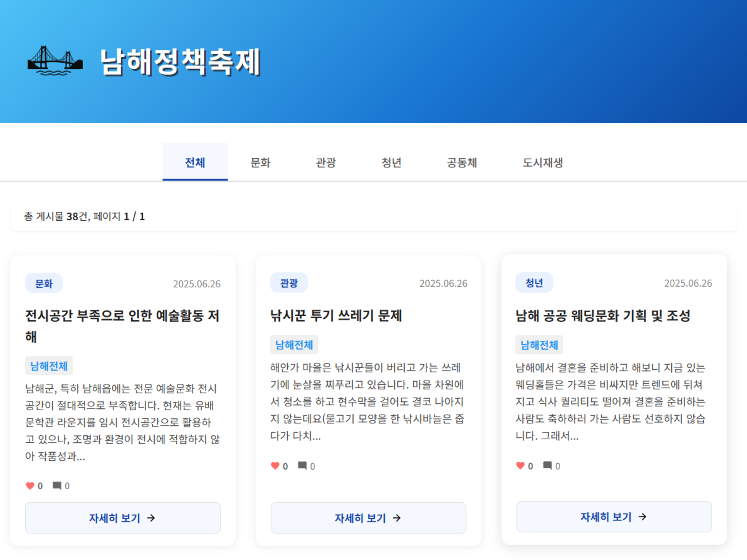Viewport: 747px width, 560px height.
Task: Click the 총 게시물 38건 summary text
Action: 84,216
